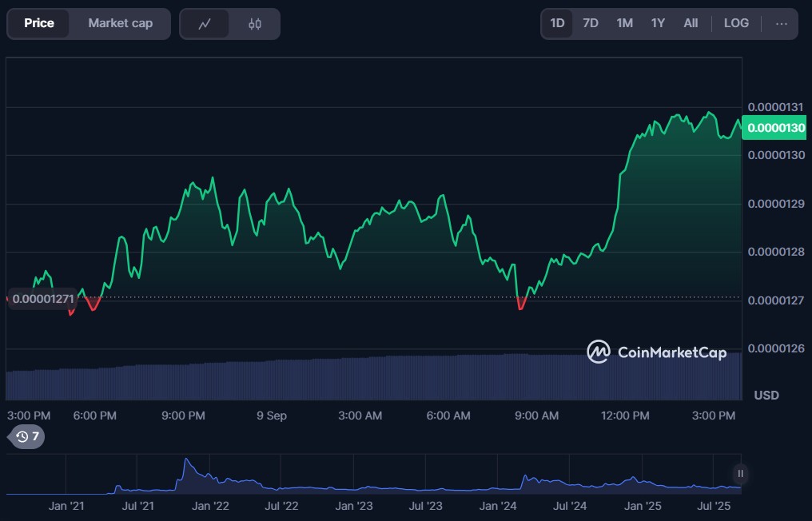This screenshot has height=521, width=812.
Task: Click Jan '24 on the navigator timeline
Action: [498, 506]
